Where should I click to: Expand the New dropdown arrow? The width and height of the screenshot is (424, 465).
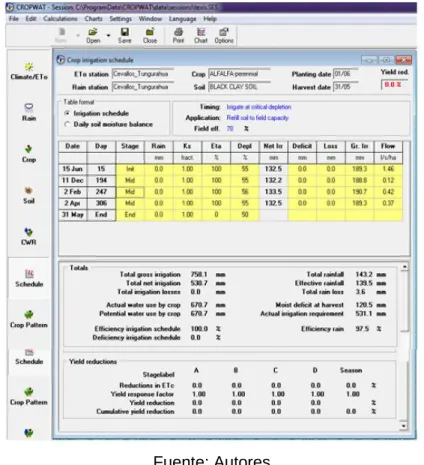pyautogui.click(x=78, y=35)
